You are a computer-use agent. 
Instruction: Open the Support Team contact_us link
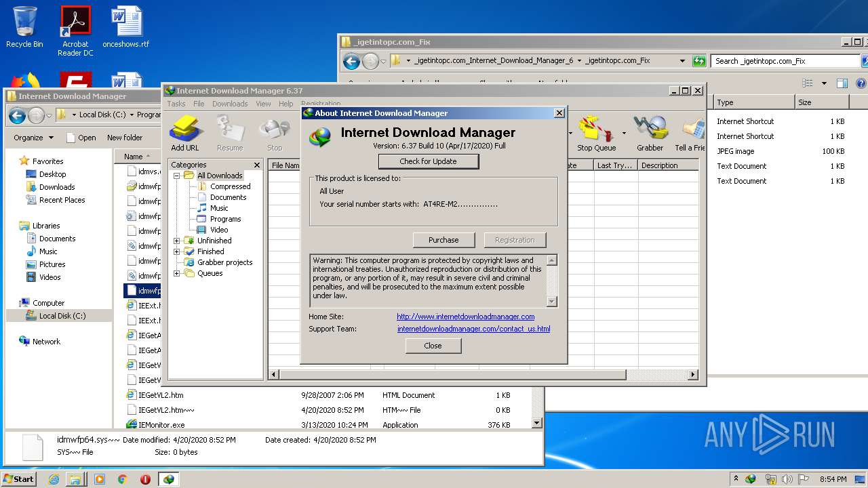tap(474, 329)
